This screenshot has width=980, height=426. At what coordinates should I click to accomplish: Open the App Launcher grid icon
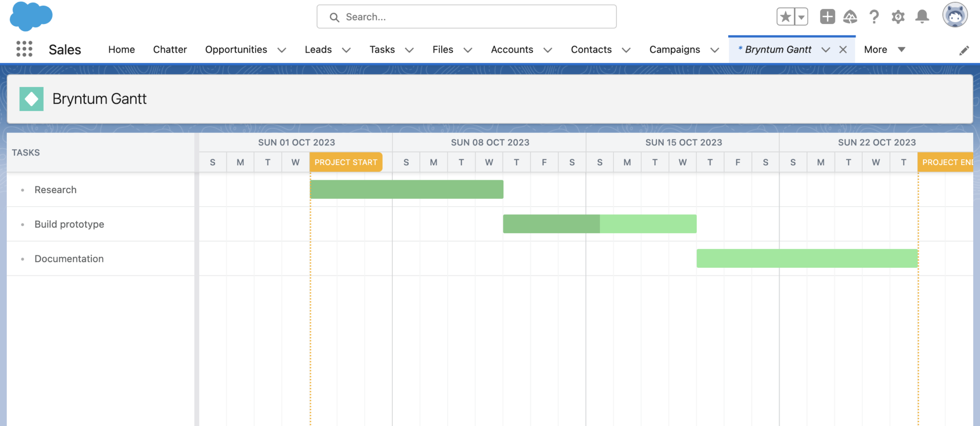[24, 49]
